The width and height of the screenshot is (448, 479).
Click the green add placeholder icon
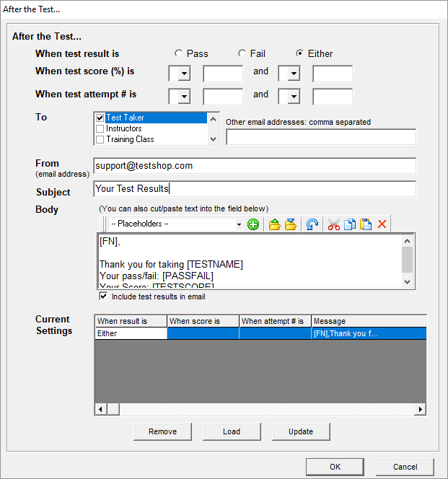click(x=253, y=224)
